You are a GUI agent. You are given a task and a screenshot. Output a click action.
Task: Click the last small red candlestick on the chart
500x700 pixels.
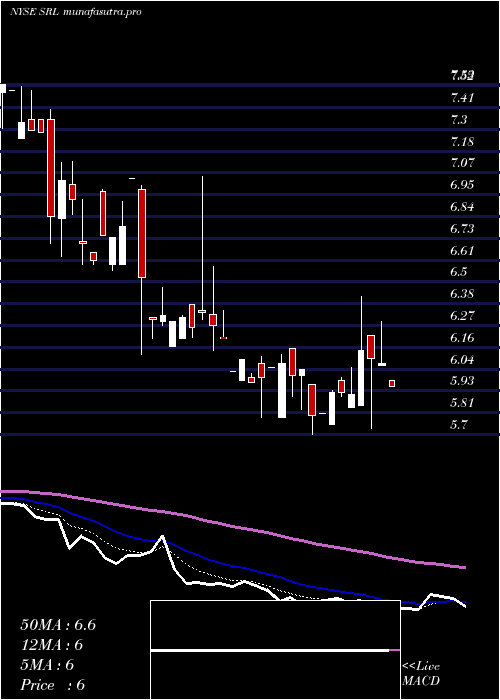coord(392,383)
